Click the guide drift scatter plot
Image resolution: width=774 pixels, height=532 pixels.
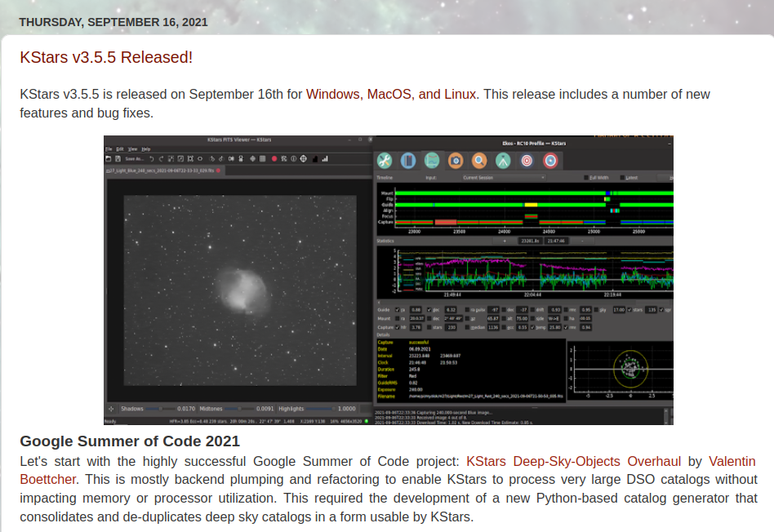point(621,369)
